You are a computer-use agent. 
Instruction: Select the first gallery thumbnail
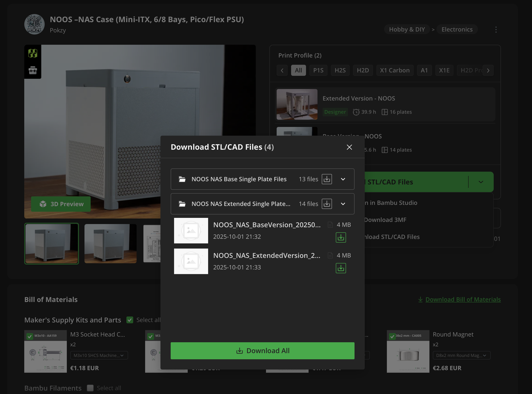(51, 244)
